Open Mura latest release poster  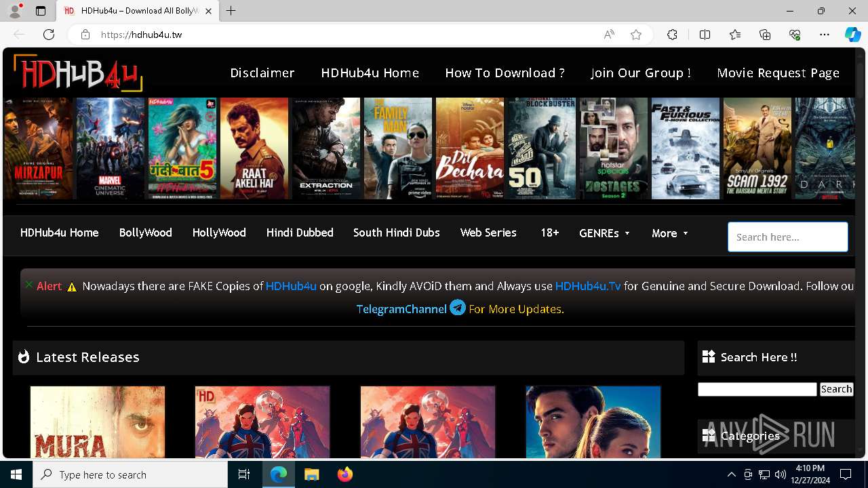pos(98,422)
